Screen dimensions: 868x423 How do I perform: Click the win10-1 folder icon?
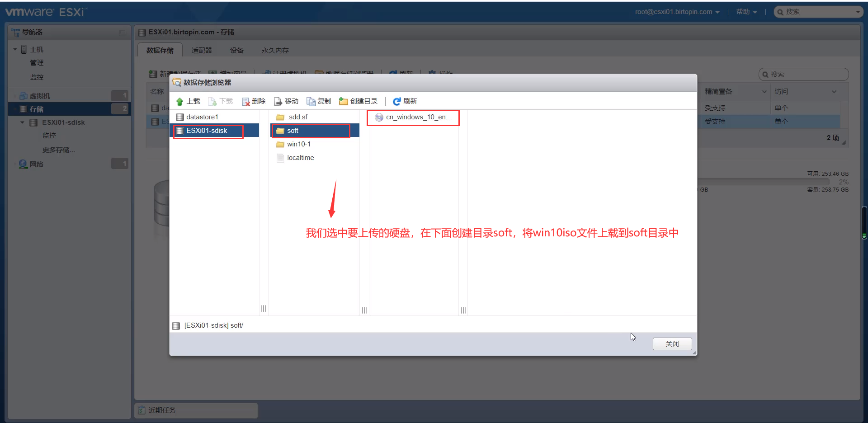[280, 144]
